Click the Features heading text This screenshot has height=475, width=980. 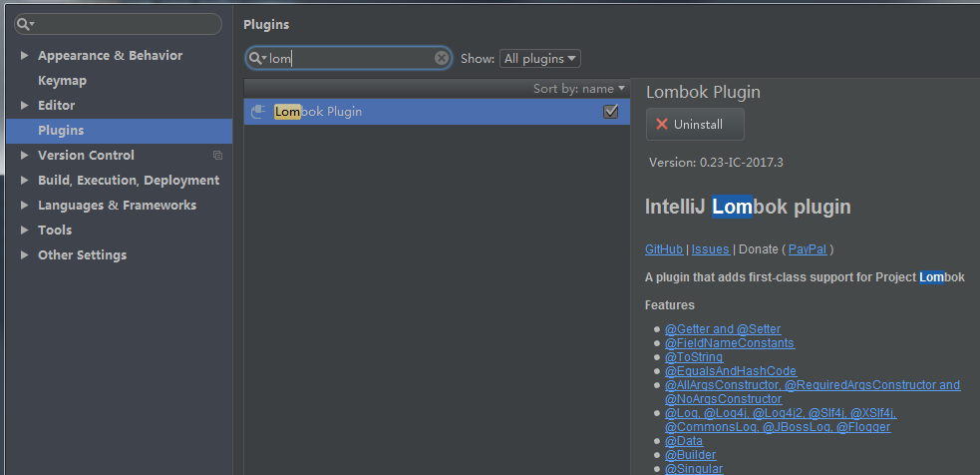pyautogui.click(x=669, y=305)
